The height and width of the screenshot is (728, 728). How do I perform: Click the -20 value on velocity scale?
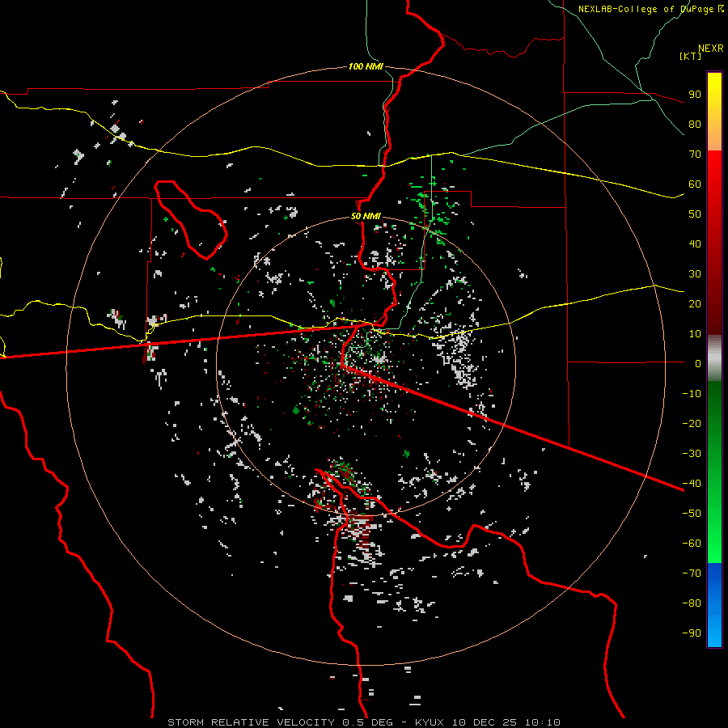692,424
